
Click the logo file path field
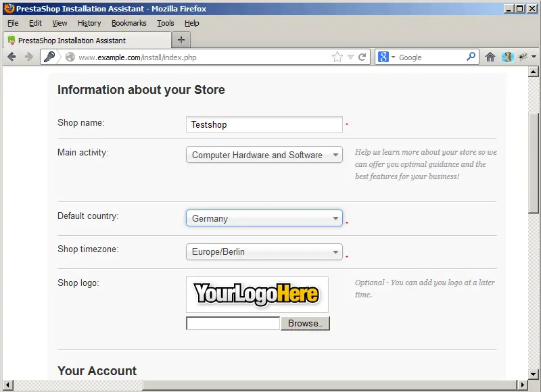(233, 323)
